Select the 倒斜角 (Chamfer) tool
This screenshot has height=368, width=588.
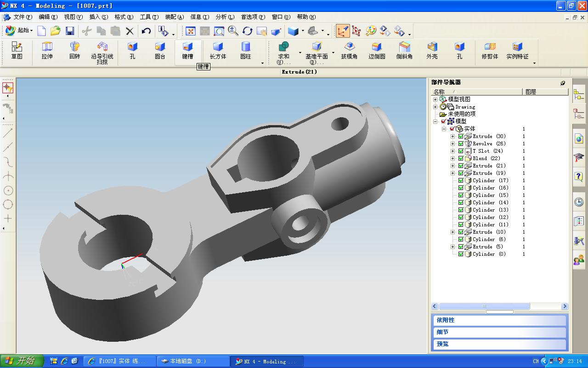tap(404, 51)
